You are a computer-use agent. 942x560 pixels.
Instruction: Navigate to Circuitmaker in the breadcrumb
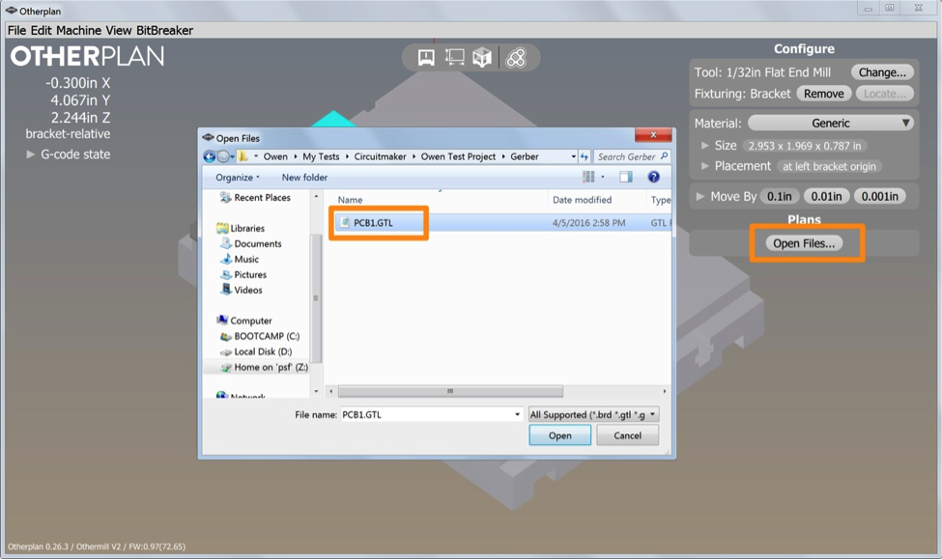click(380, 156)
